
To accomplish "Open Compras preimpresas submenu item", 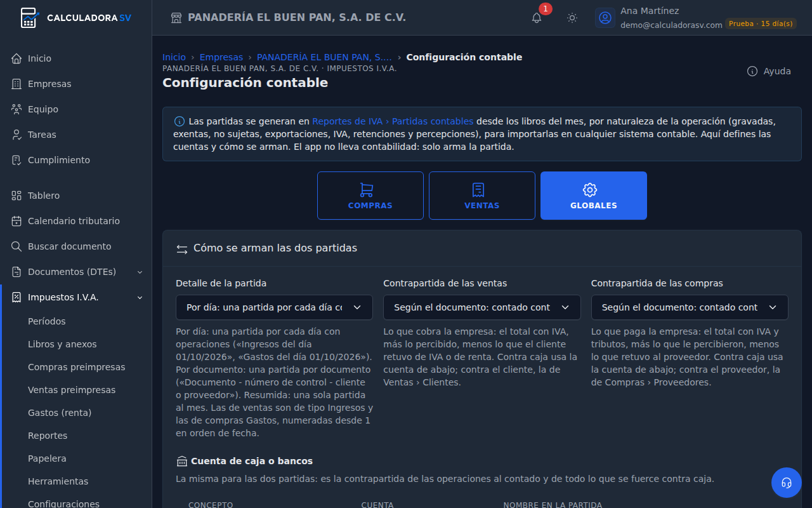I will [x=77, y=367].
